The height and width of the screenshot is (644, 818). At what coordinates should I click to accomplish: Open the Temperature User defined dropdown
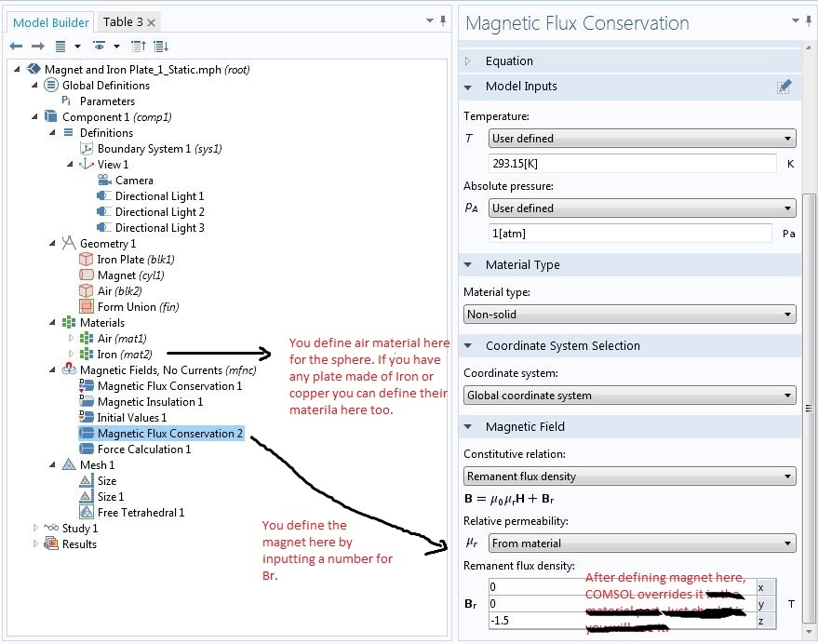pyautogui.click(x=642, y=139)
